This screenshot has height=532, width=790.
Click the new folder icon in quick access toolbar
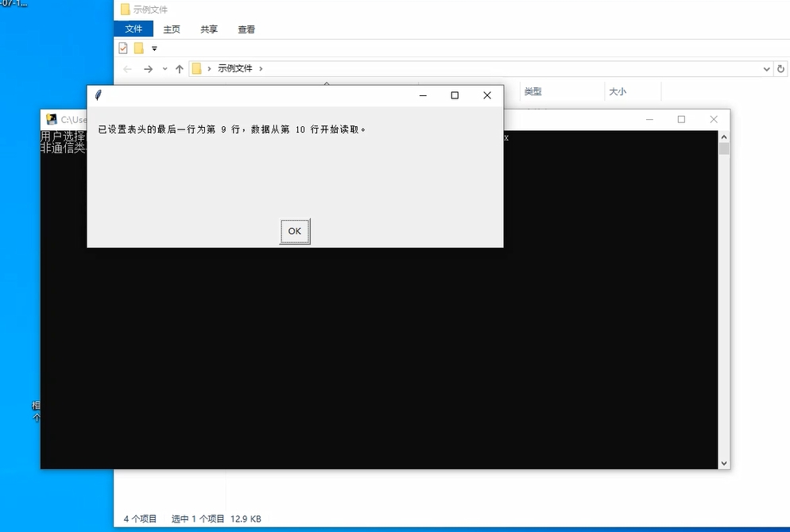pyautogui.click(x=138, y=48)
